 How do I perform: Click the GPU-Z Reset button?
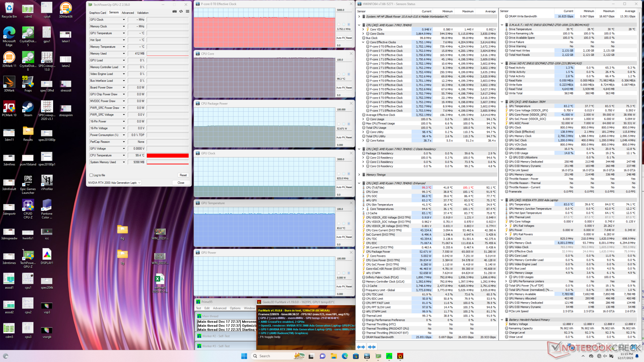[183, 175]
